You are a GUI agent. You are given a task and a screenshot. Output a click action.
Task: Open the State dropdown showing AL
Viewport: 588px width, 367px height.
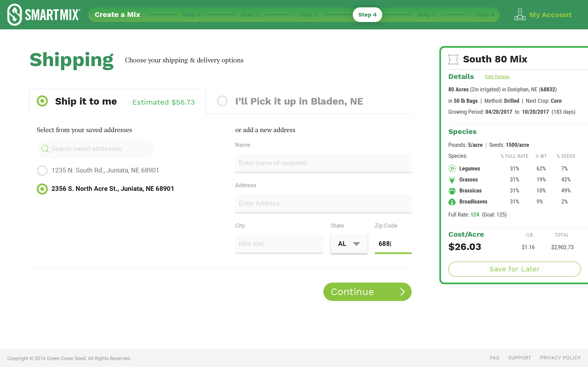349,244
